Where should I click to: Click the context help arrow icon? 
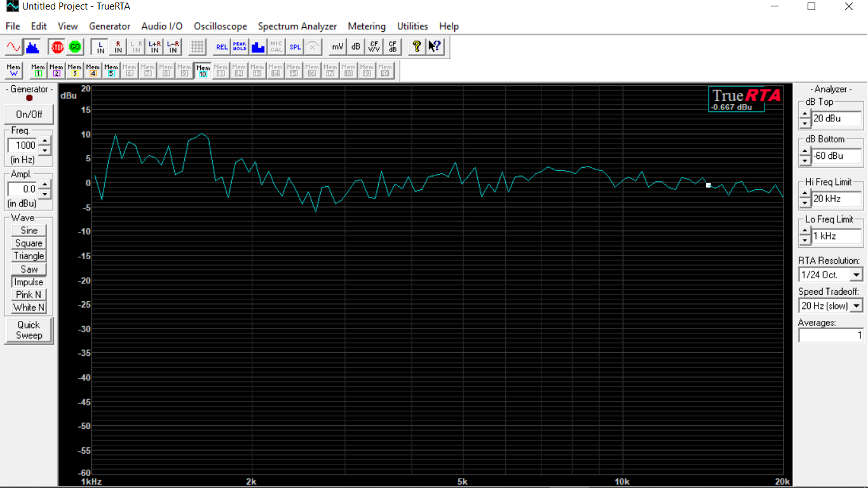[x=435, y=46]
